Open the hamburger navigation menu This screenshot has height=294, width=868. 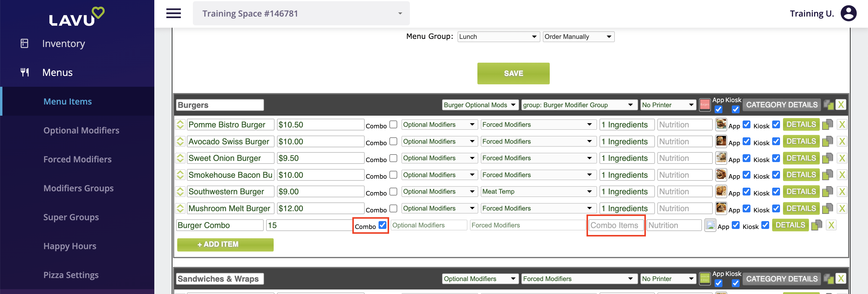point(174,14)
